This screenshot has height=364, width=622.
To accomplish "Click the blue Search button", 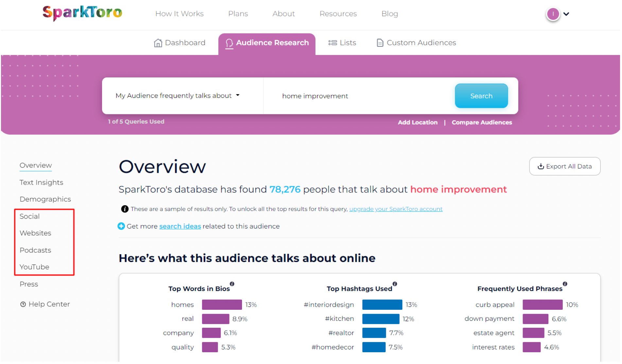I will pos(481,96).
